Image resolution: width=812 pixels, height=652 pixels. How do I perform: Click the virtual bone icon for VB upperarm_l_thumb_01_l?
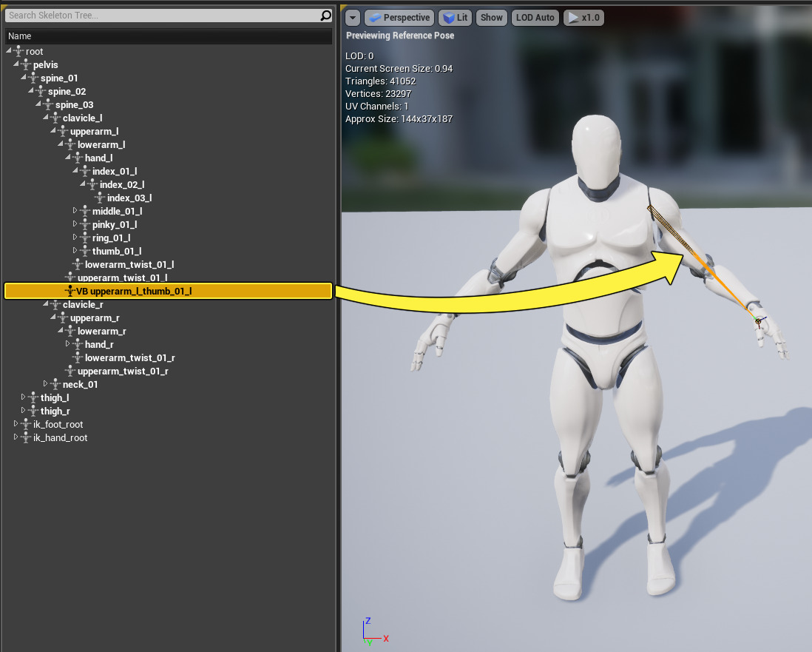tap(70, 292)
